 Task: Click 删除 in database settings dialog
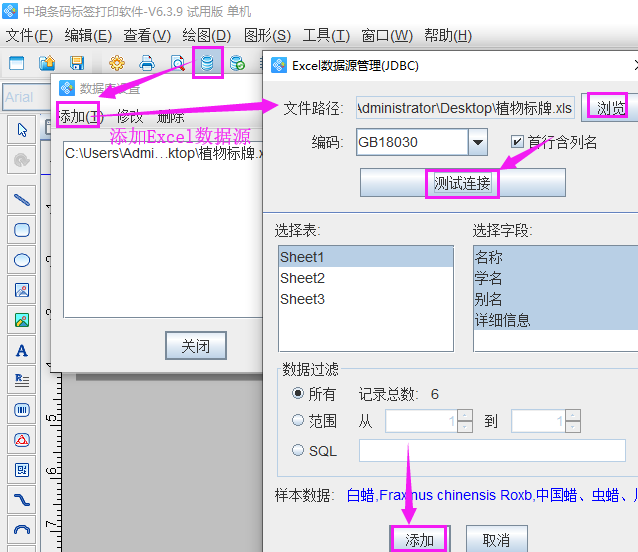click(170, 117)
